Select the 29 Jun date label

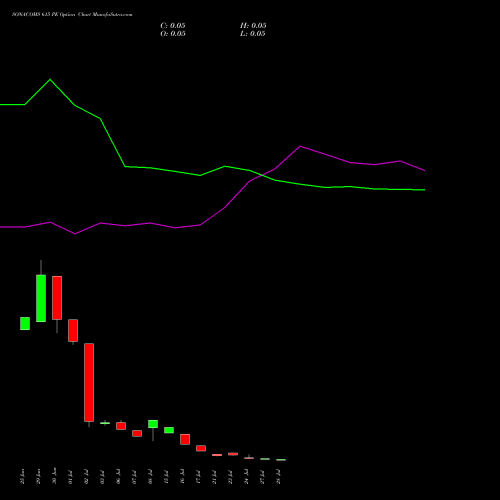tap(38, 476)
